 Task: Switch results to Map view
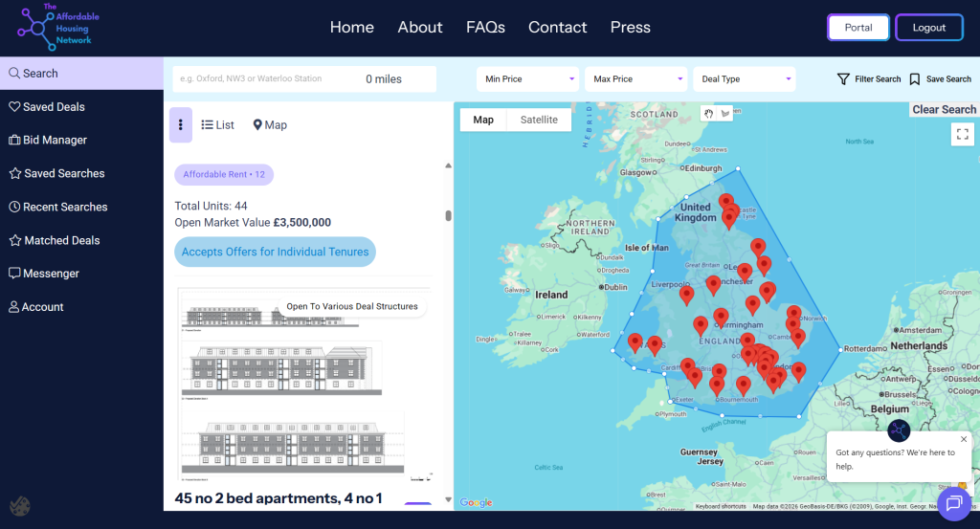pyautogui.click(x=270, y=124)
